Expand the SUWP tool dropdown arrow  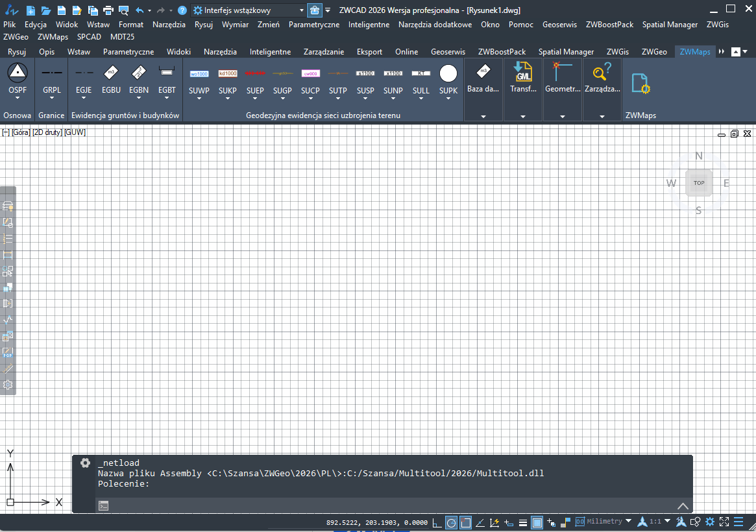(199, 99)
